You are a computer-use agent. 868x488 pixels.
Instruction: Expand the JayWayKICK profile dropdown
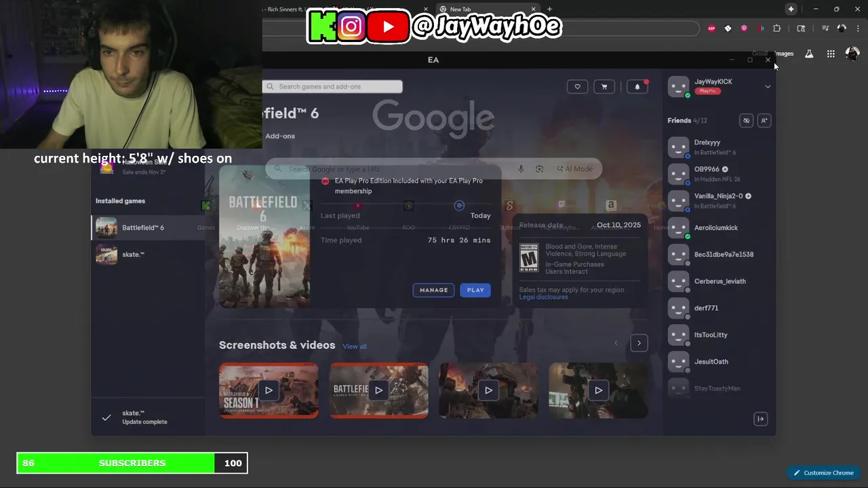pyautogui.click(x=768, y=86)
